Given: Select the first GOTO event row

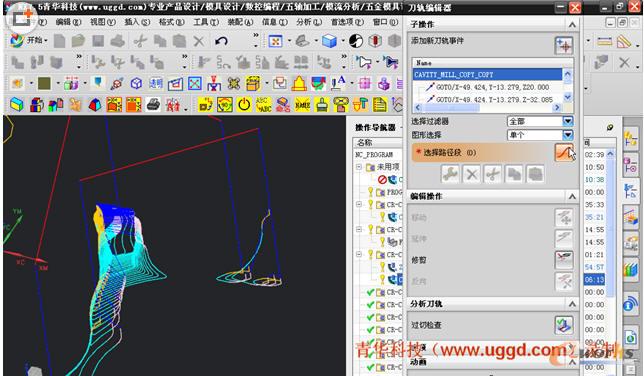Looking at the screenshot, I should (x=488, y=87).
